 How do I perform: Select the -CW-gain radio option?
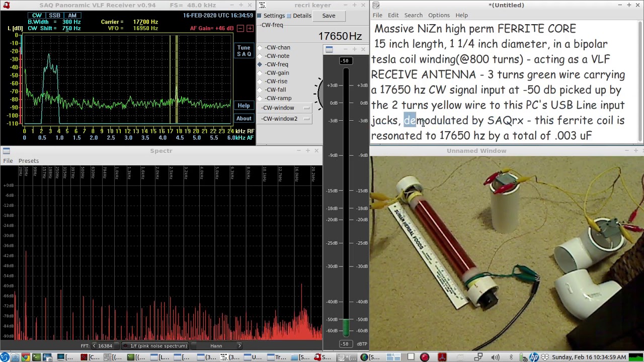pos(274,73)
